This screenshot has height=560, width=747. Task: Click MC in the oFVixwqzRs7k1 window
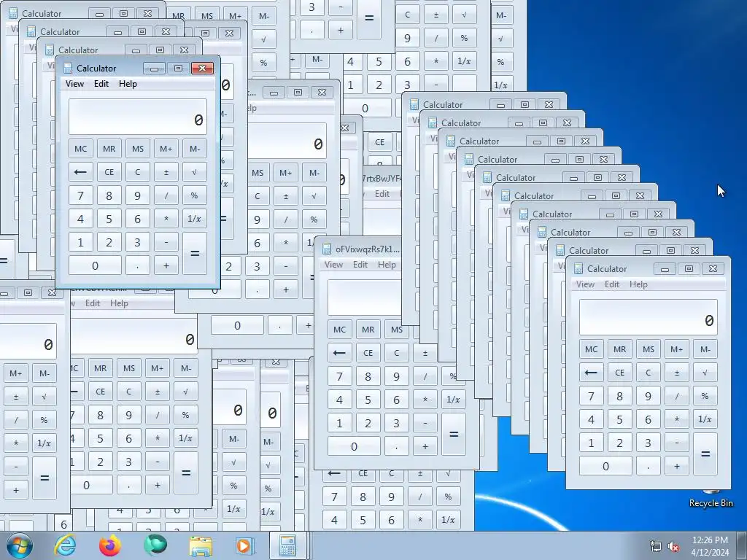click(x=340, y=330)
